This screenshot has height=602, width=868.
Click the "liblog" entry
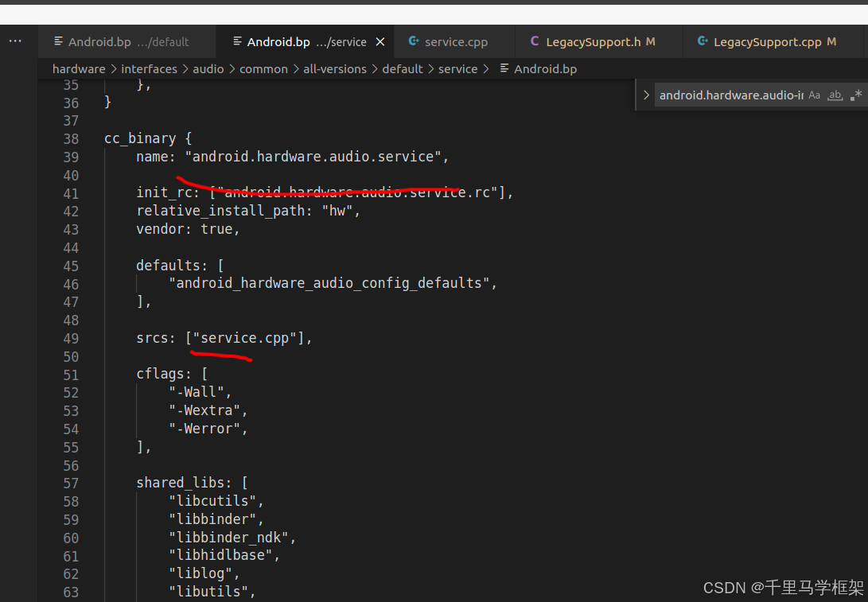[x=200, y=573]
